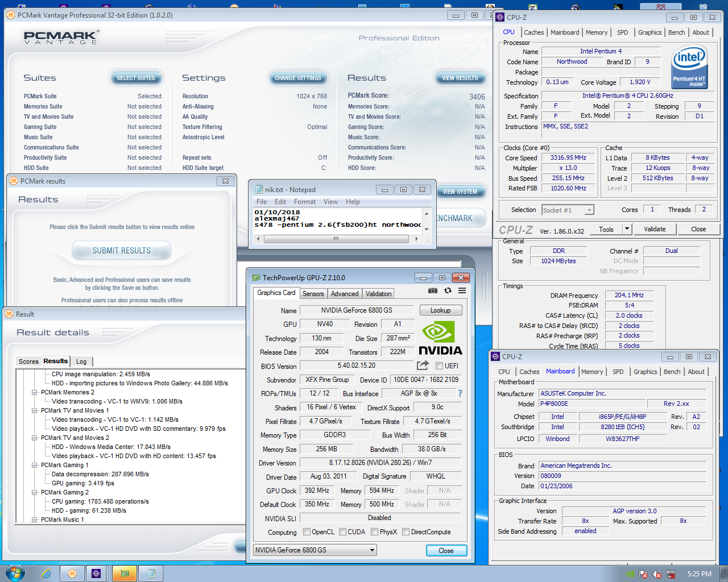Click the Intel Pentium 4 HT logo
Screen dimensions: 728x582
[x=689, y=67]
